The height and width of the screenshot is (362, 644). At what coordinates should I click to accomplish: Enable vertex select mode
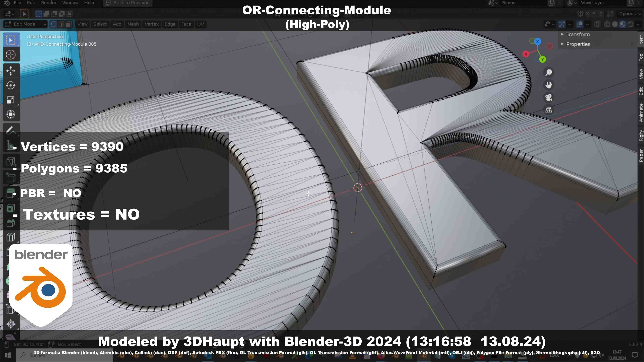click(53, 24)
